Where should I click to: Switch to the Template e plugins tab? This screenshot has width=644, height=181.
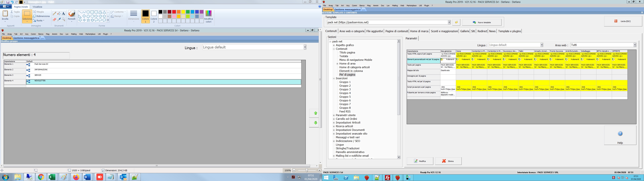click(509, 31)
